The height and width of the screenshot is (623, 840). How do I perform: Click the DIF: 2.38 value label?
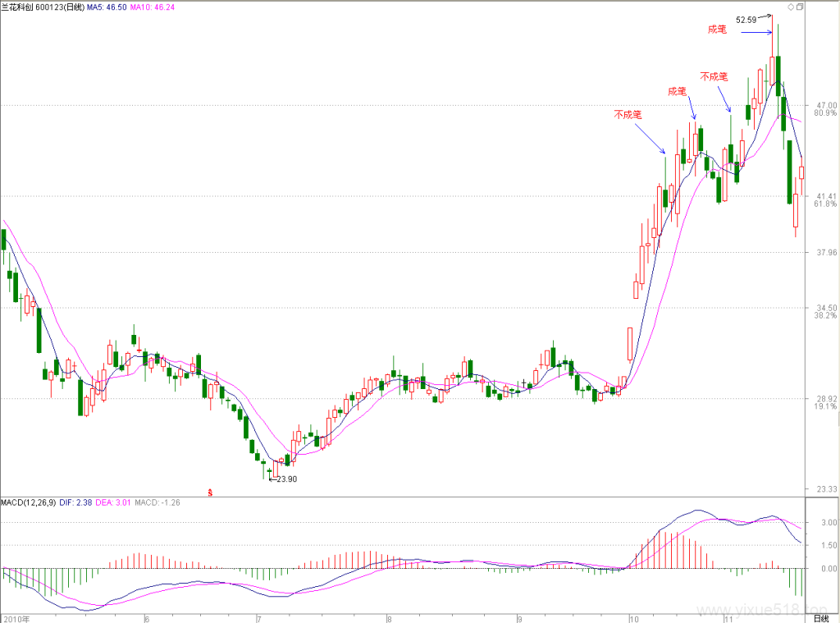pyautogui.click(x=75, y=502)
